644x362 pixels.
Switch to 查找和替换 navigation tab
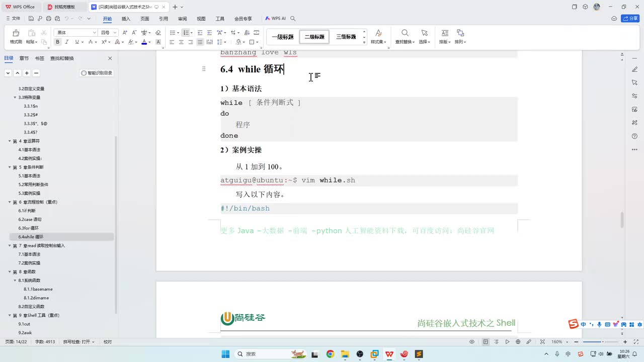pos(62,58)
